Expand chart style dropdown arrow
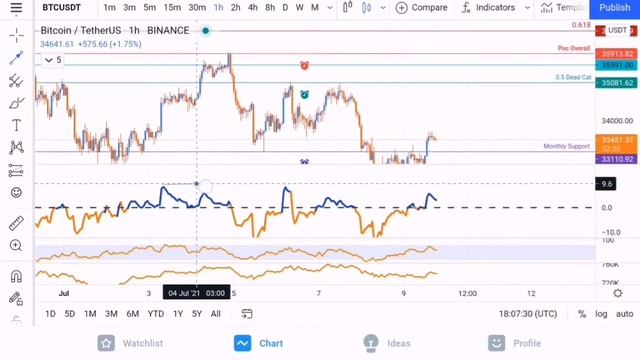Viewport: 640px width, 360px height. pyautogui.click(x=383, y=8)
